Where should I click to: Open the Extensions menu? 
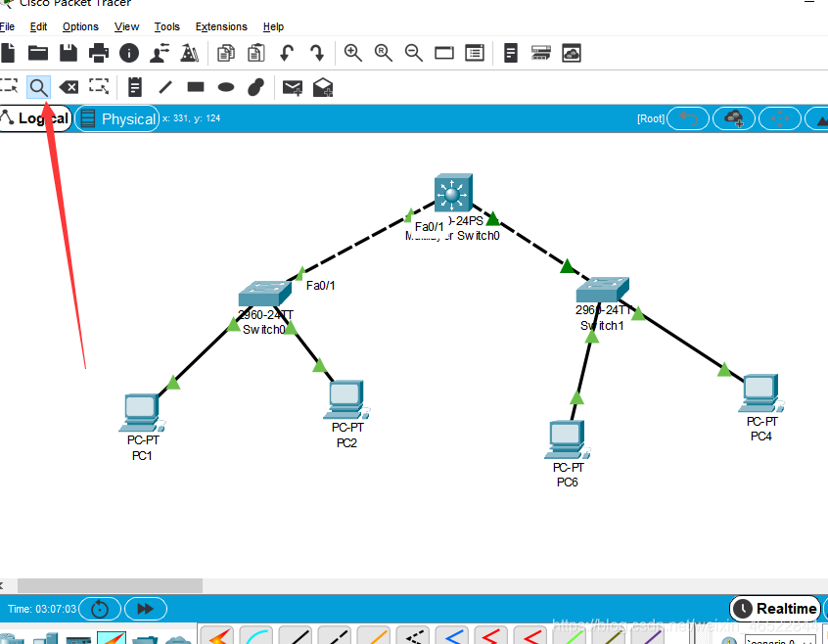pyautogui.click(x=221, y=26)
